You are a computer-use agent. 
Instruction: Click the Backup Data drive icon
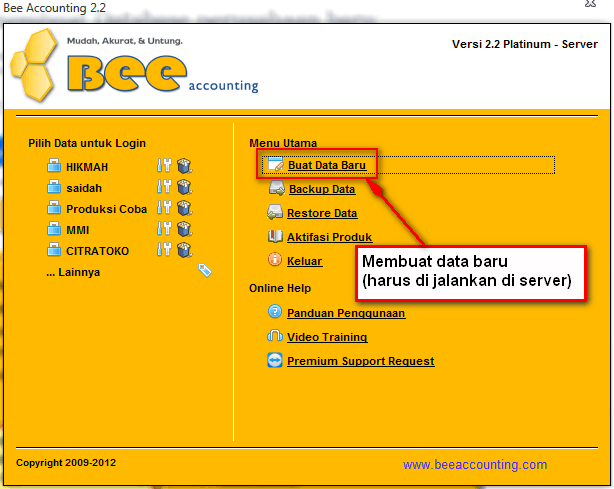coord(277,188)
